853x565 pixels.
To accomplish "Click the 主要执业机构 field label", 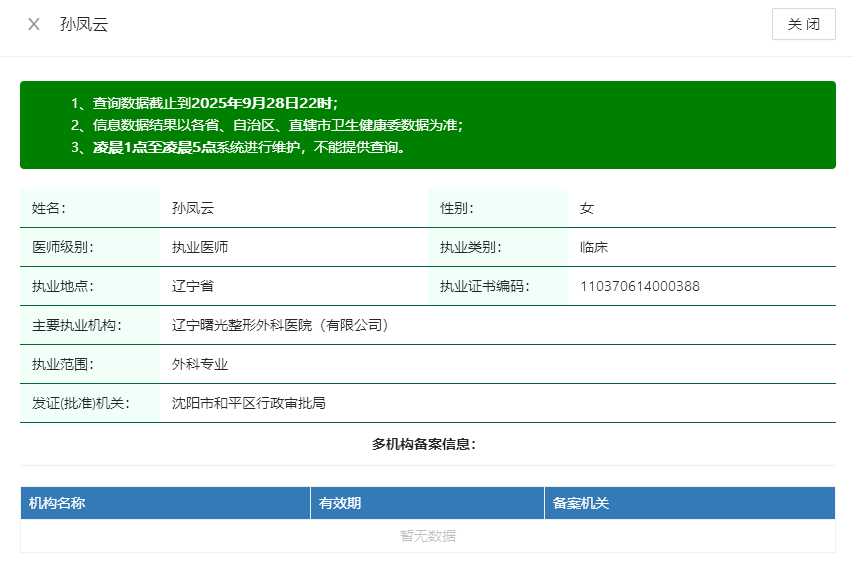I will 76,325.
